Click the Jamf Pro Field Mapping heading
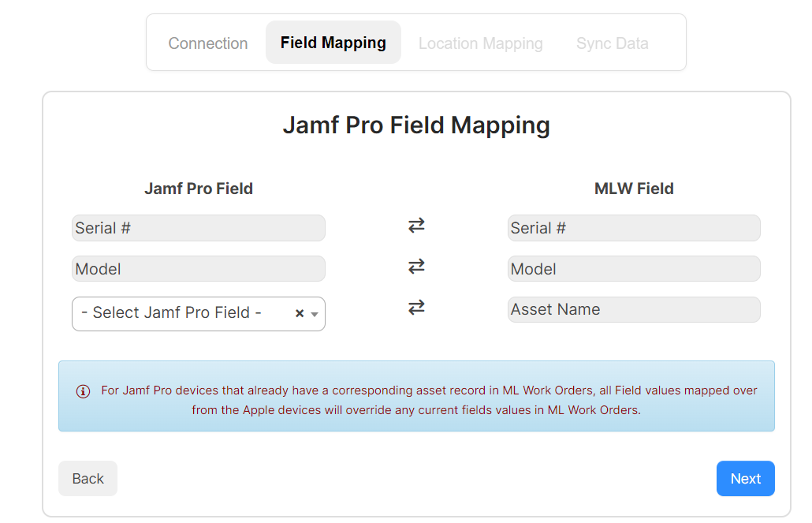 point(416,125)
